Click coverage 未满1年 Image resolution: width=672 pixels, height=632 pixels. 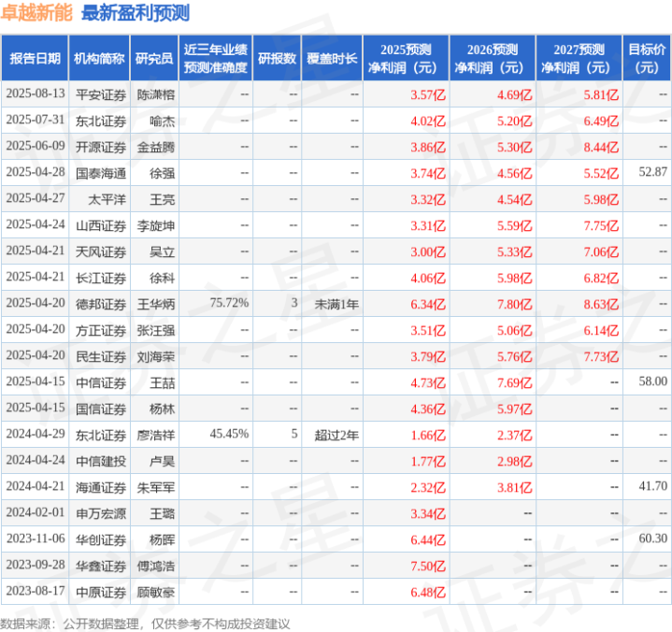(336, 304)
